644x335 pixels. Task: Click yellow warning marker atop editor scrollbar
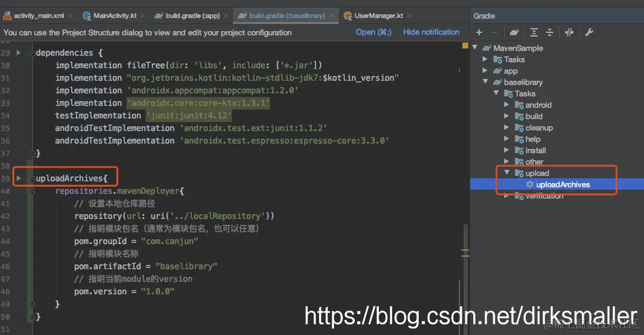tap(465, 45)
